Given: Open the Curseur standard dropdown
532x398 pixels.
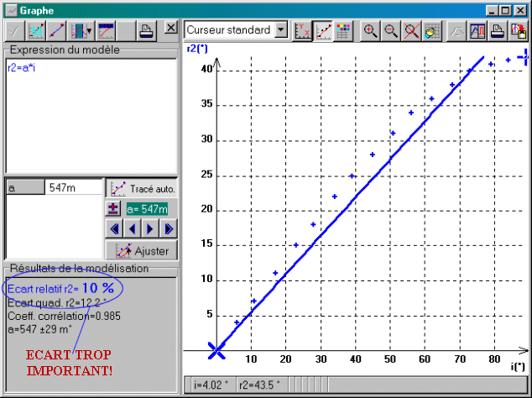Looking at the screenshot, I should tap(280, 30).
